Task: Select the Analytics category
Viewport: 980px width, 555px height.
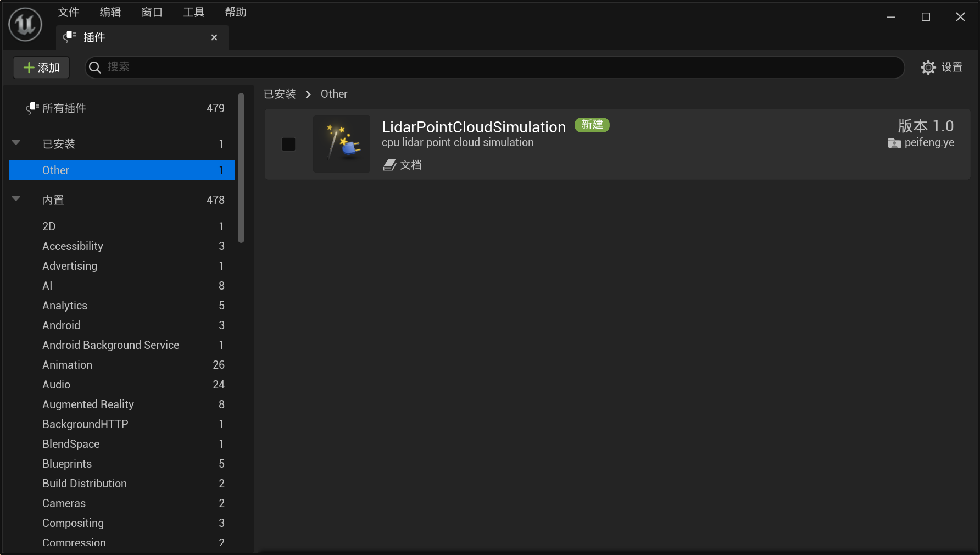Action: (122, 306)
